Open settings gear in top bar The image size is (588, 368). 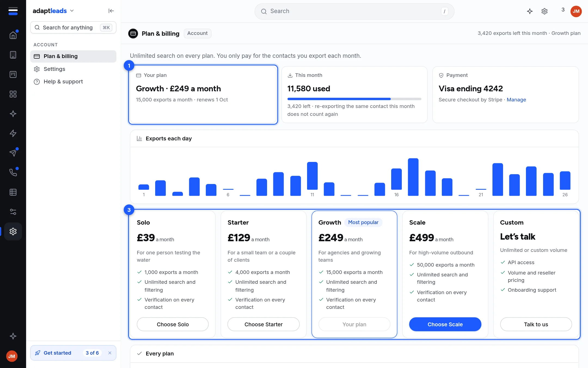click(x=544, y=11)
